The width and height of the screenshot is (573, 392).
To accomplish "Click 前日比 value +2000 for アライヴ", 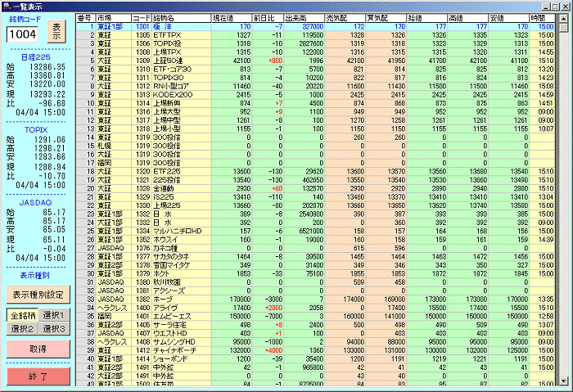I will coord(273,308).
